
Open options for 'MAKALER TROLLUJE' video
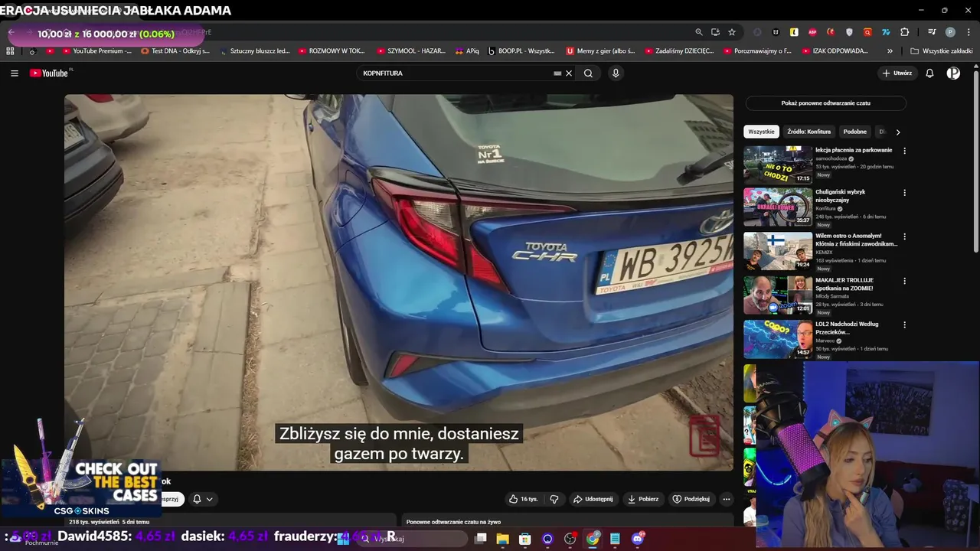(x=905, y=281)
